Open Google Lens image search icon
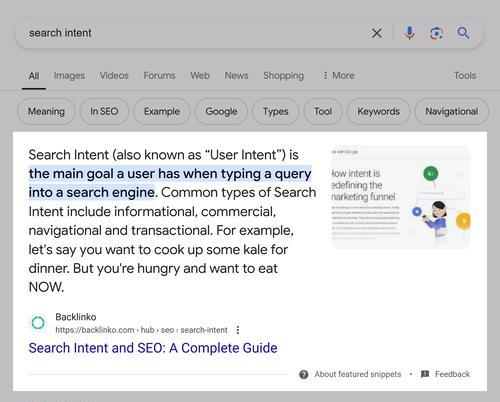 (x=436, y=33)
